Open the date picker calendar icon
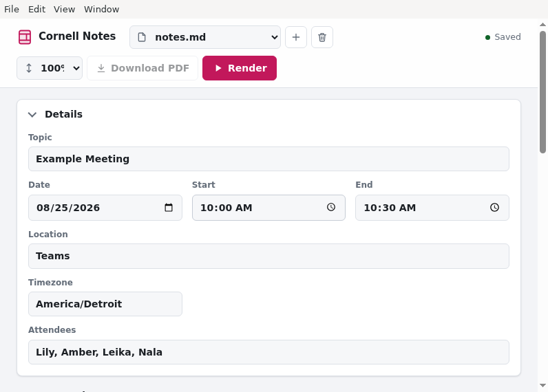The width and height of the screenshot is (548, 392). [x=169, y=207]
